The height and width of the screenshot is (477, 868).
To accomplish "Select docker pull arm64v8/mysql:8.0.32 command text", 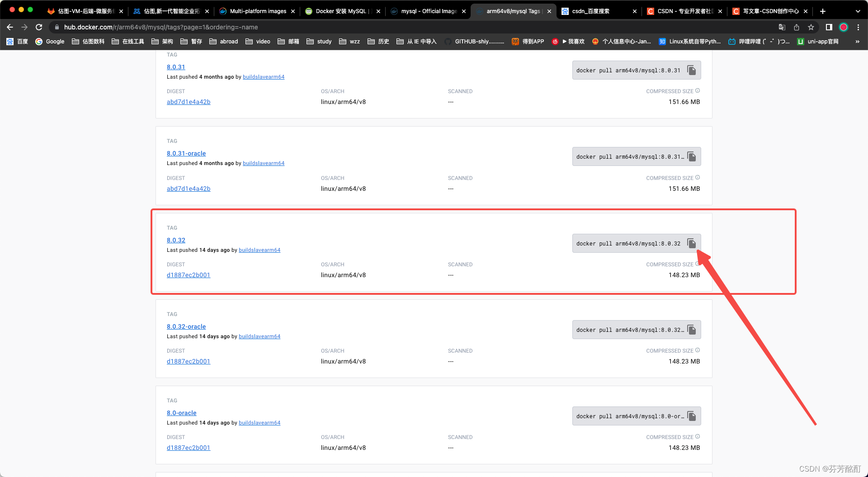I will tap(628, 243).
